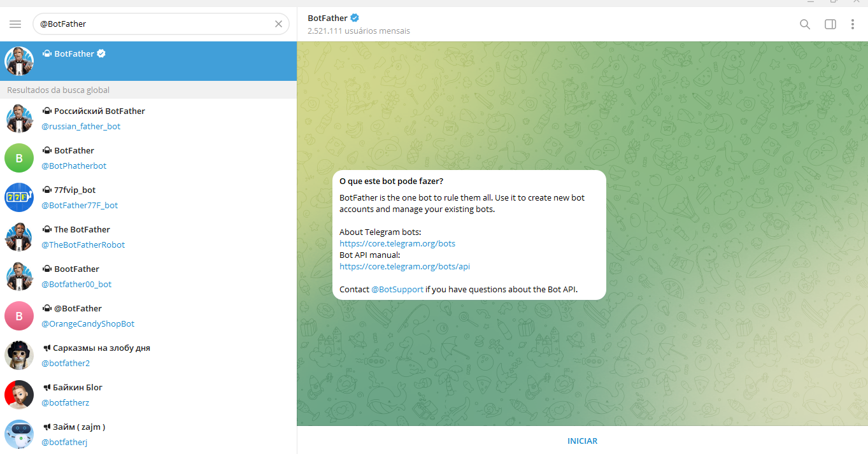Viewport: 868px width, 454px height.
Task: Open the BootFather search result
Action: [148, 276]
